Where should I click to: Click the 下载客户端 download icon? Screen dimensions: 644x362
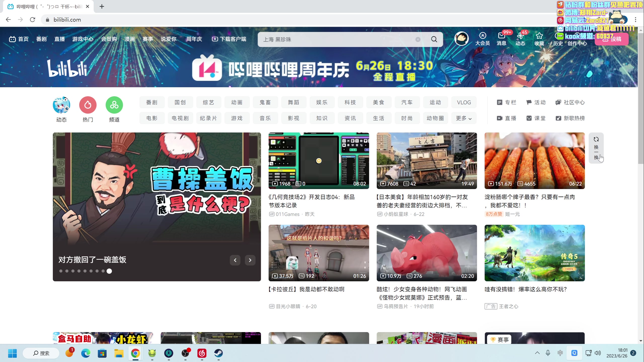point(215,39)
